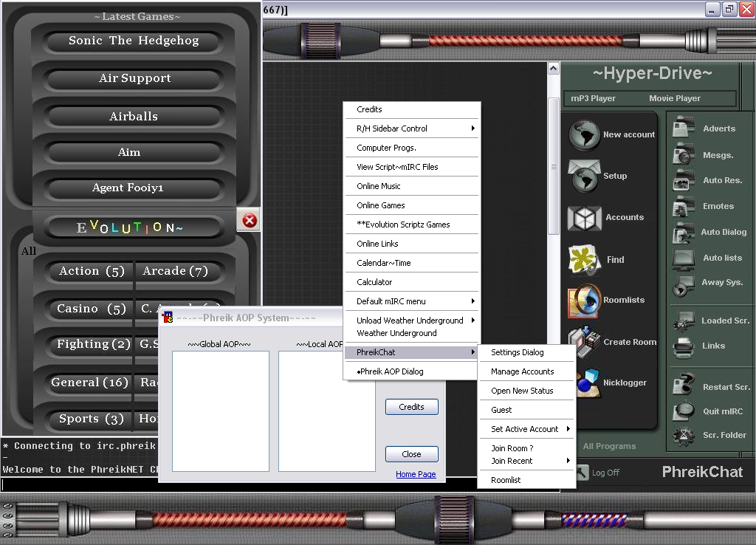
Task: Expand R/H Sidebar Control submenu
Action: pos(412,128)
